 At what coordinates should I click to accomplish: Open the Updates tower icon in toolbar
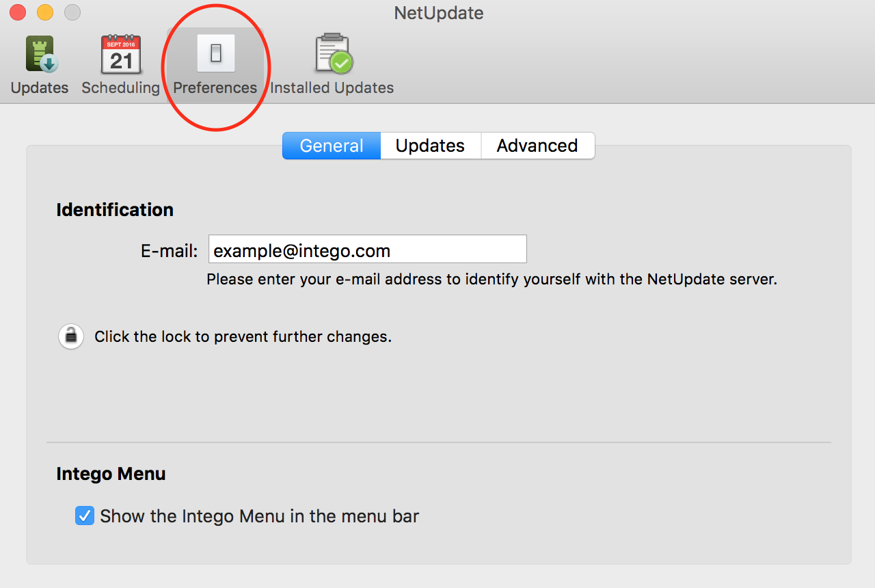pyautogui.click(x=41, y=55)
